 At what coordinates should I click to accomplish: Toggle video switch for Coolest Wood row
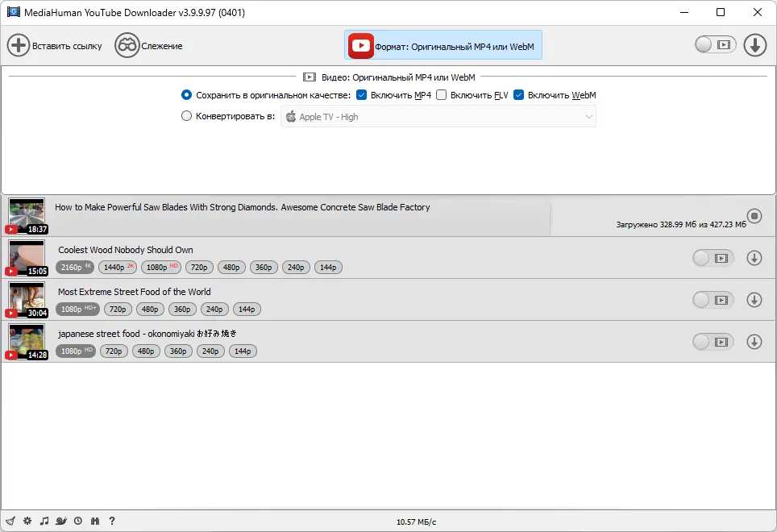713,258
